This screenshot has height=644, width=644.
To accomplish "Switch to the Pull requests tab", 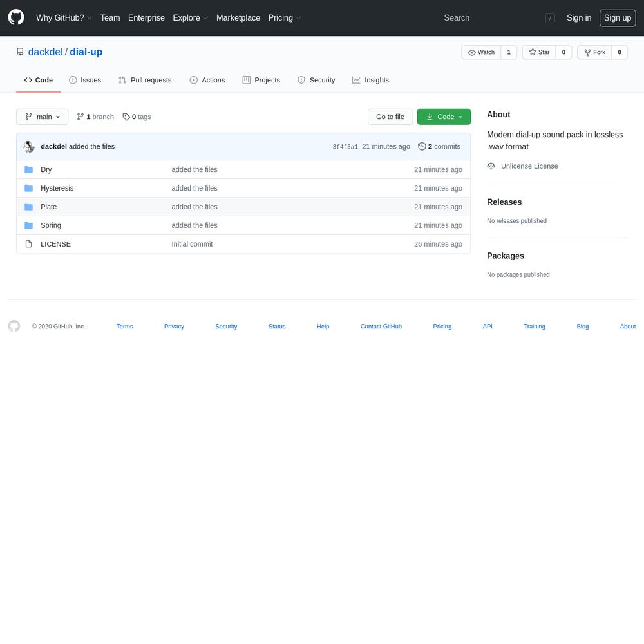I will coord(145,80).
